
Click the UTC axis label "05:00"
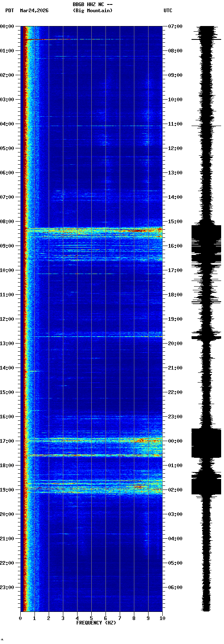point(175,563)
